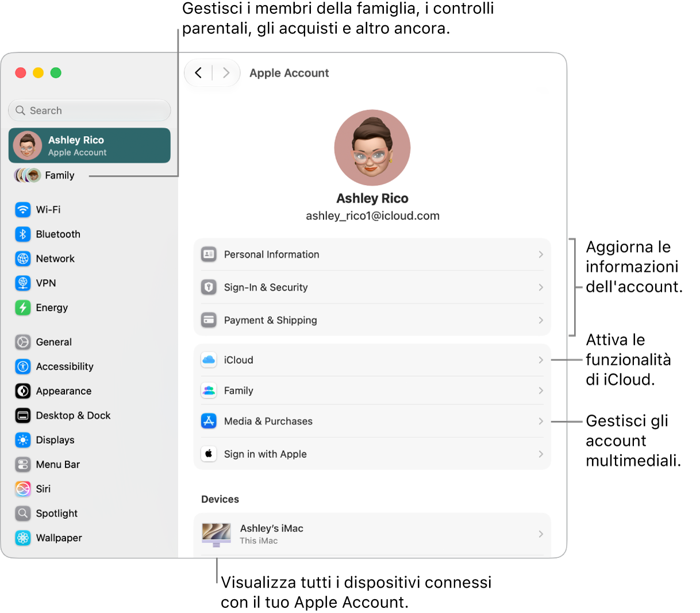Open General settings label
Viewport: 700px width, 613px height.
tap(53, 342)
